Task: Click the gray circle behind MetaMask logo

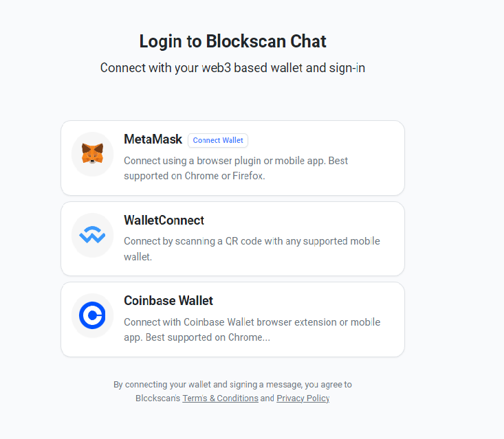Action: (x=92, y=154)
